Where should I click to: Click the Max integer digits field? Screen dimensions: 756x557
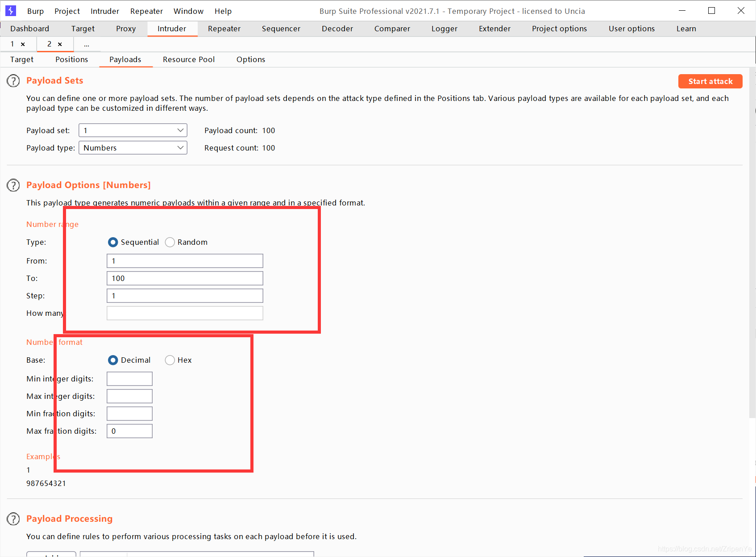[129, 396]
